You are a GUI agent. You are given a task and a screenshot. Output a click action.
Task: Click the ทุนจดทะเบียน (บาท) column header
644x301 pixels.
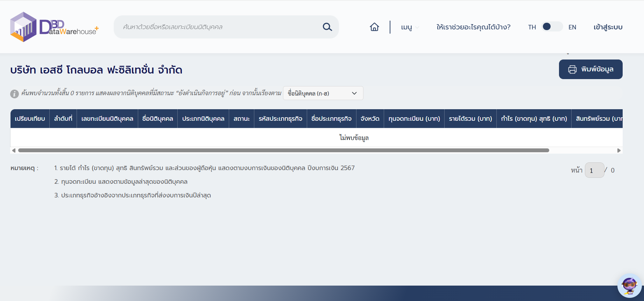(x=414, y=119)
